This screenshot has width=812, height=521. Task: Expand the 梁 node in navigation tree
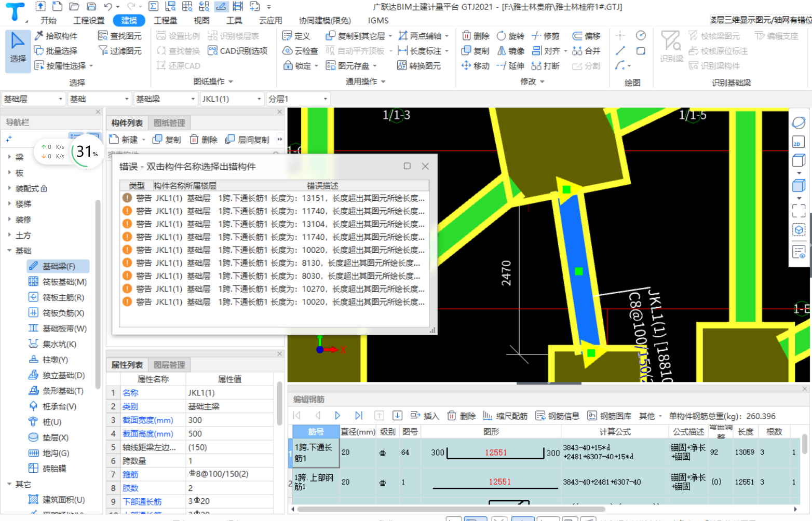point(9,157)
